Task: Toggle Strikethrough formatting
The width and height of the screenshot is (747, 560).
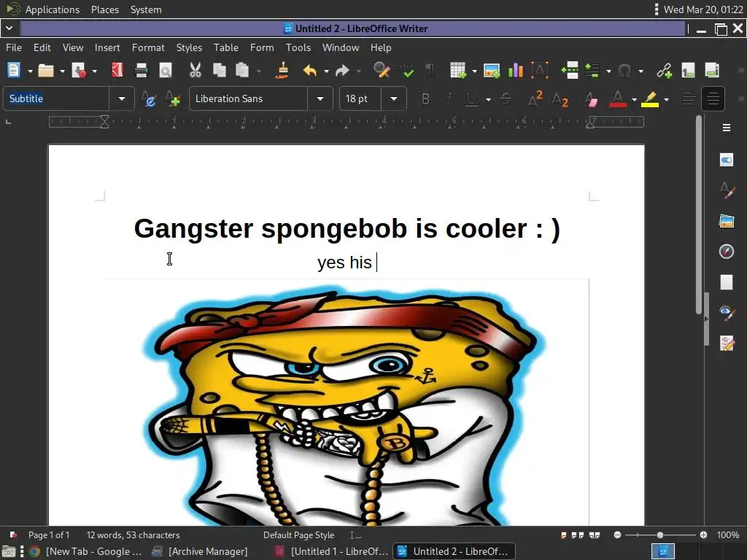Action: click(506, 99)
